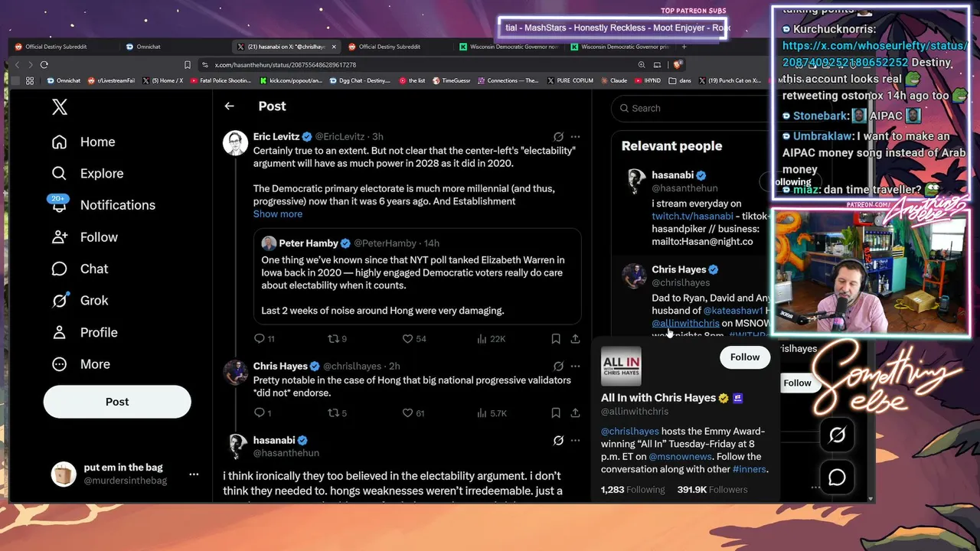
Task: View analytics on Eric Levitz's post
Action: (x=491, y=338)
